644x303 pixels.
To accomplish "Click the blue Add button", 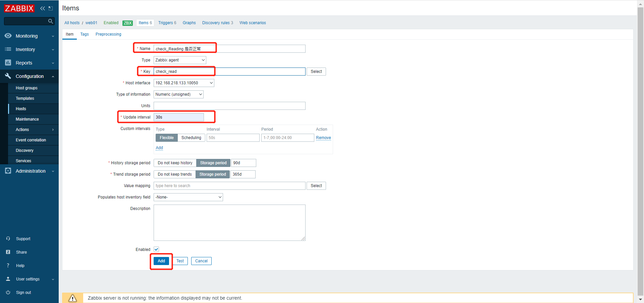I will coord(161,261).
